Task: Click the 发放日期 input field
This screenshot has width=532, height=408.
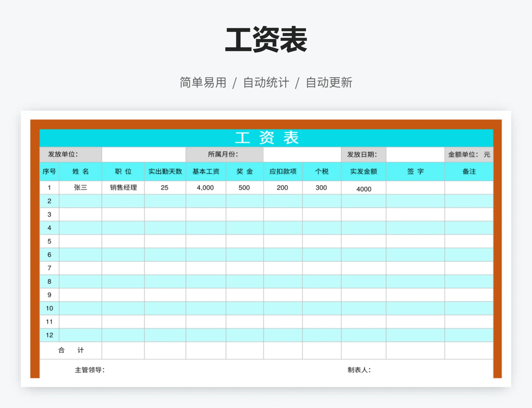Action: [415, 155]
